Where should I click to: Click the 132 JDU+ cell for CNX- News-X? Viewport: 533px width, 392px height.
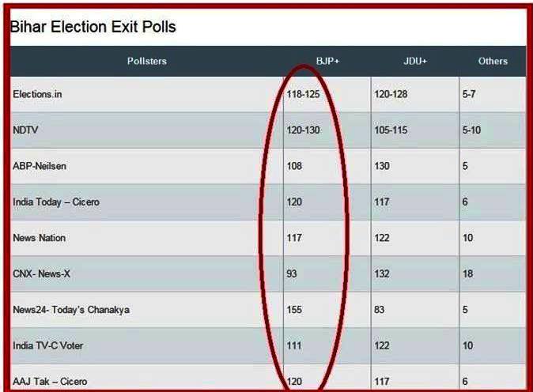383,274
